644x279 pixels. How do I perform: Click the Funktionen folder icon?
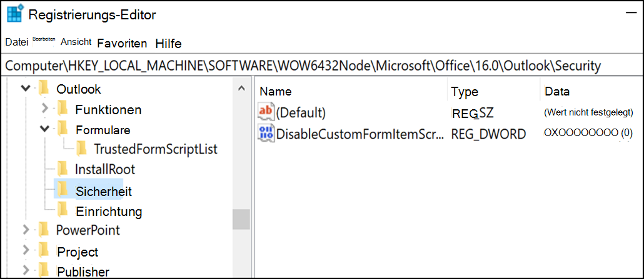(63, 109)
